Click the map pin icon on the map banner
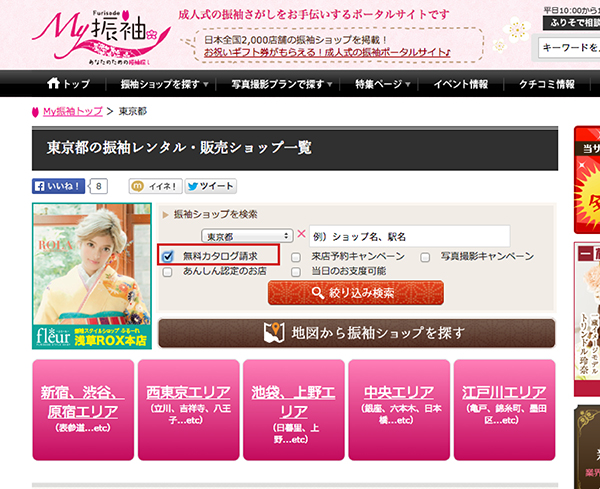Image resolution: width=600 pixels, height=489 pixels. click(274, 333)
